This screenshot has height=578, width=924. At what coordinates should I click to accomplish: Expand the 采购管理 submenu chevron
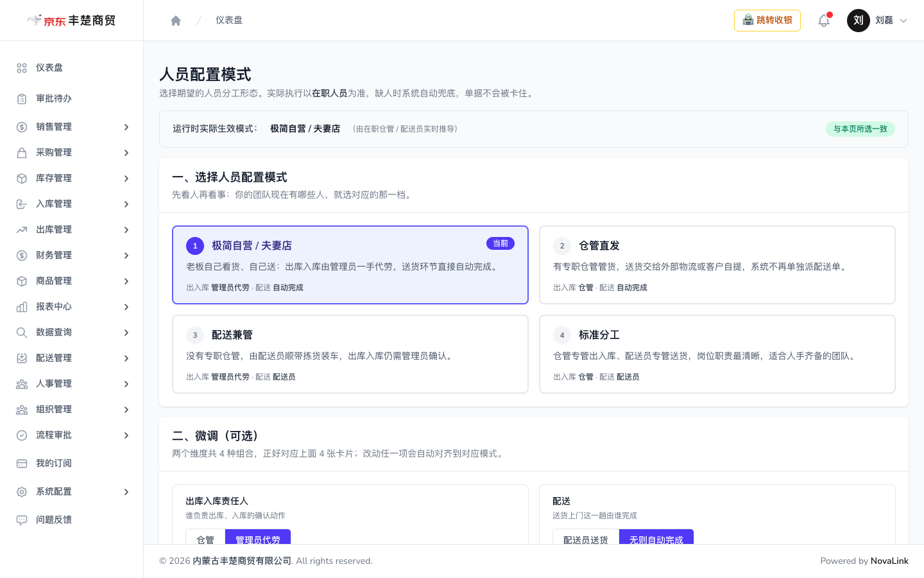coord(126,153)
